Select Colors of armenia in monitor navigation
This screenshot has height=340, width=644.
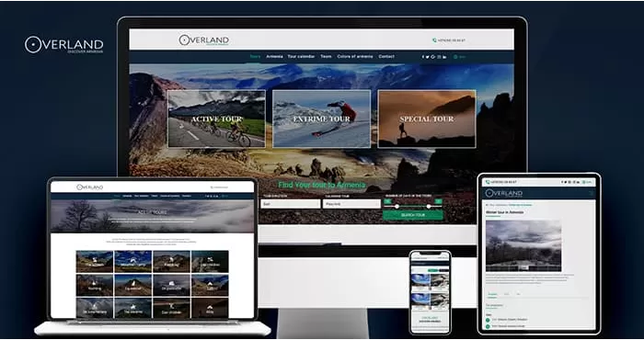click(355, 57)
